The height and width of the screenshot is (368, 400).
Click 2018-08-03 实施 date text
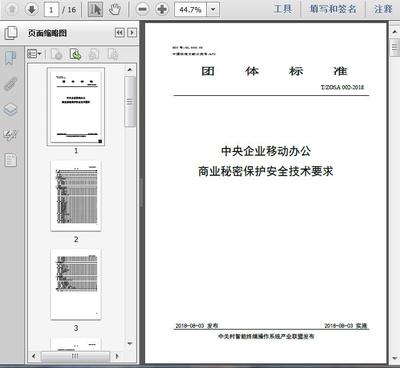click(x=346, y=326)
